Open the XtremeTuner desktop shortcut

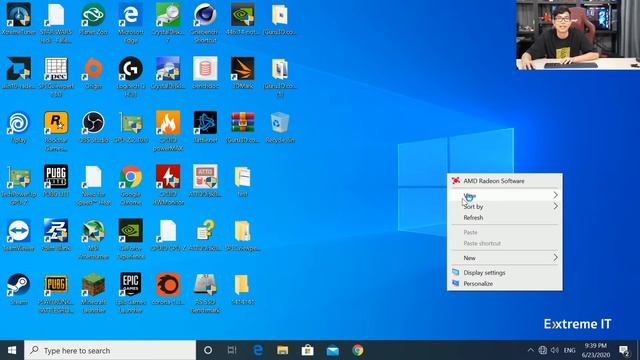tap(18, 19)
